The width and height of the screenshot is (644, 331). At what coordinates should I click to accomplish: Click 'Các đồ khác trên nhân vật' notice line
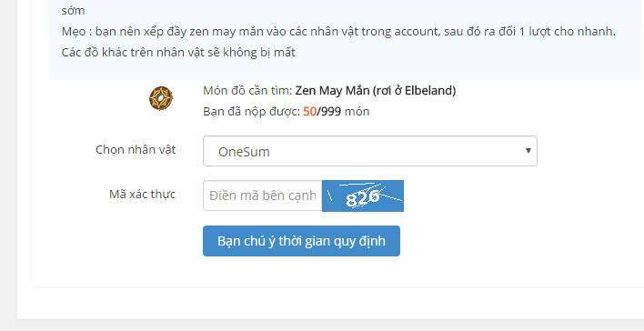178,53
